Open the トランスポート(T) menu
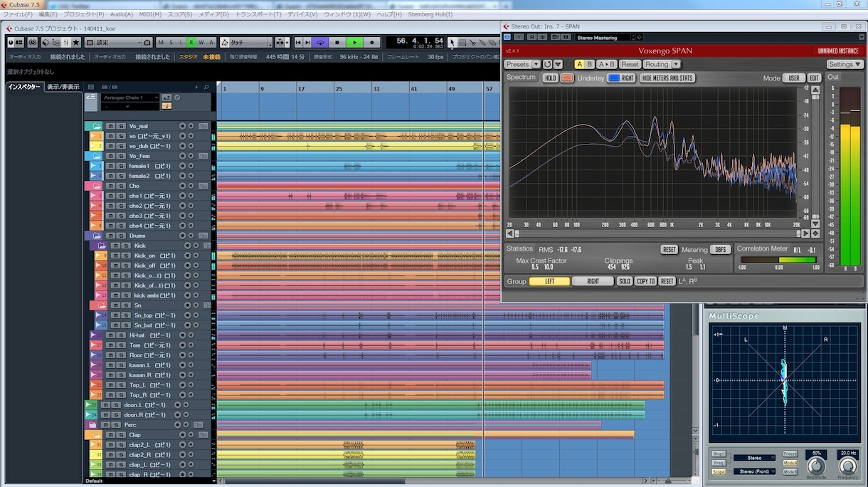 pos(258,14)
